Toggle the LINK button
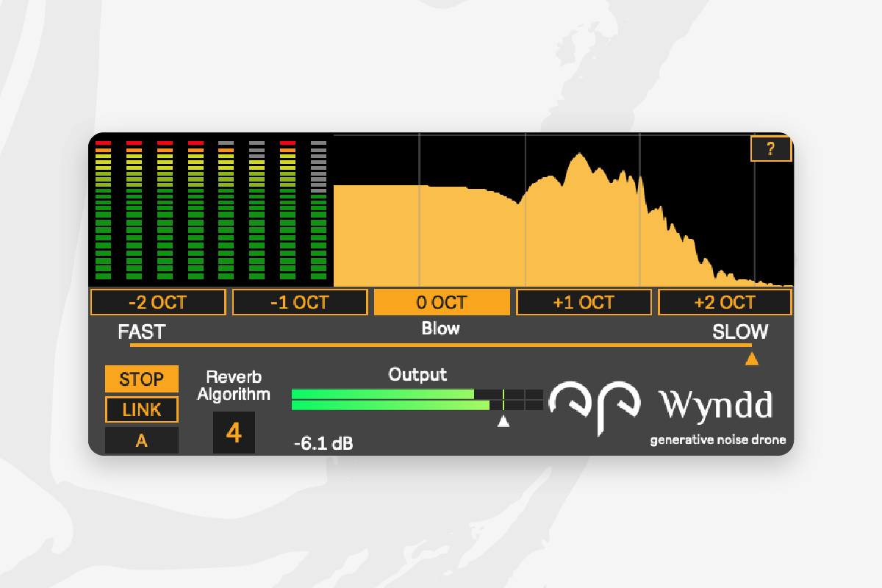 click(x=141, y=410)
